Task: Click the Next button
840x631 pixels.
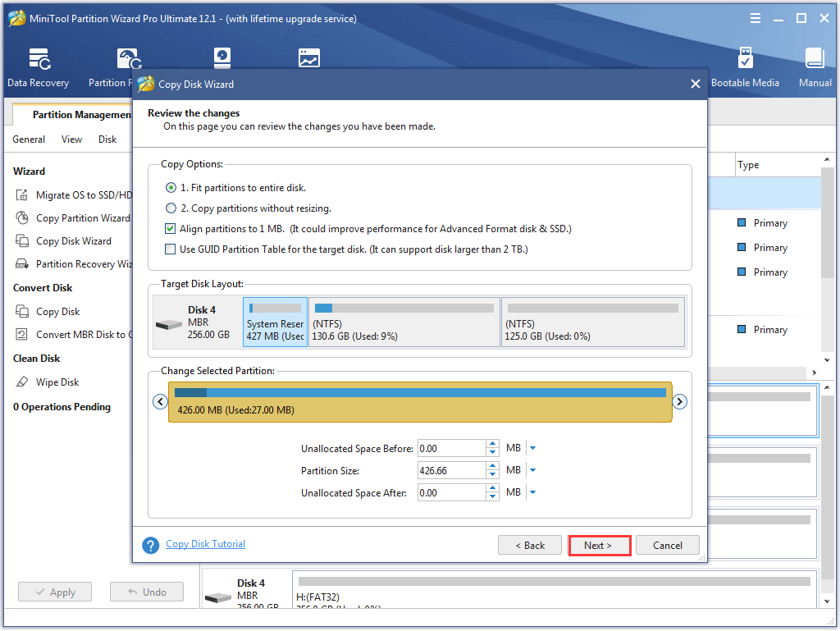Action: [x=599, y=546]
